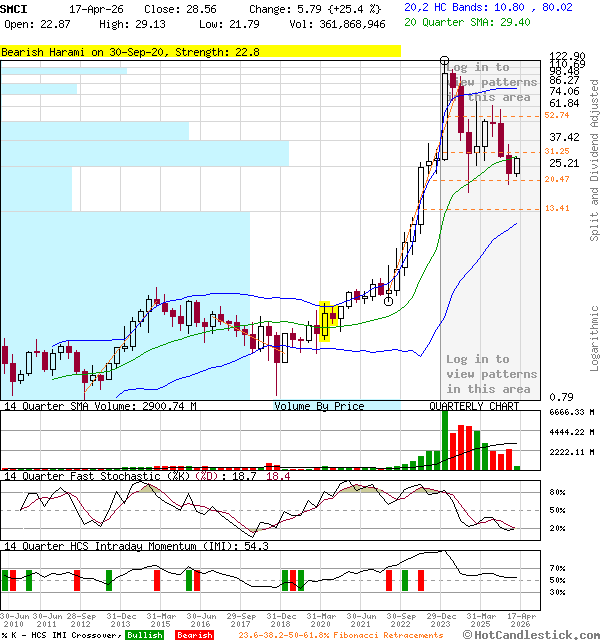Click the yellow Bearish Harami pattern banner
The height and width of the screenshot is (640, 600).
click(x=200, y=51)
